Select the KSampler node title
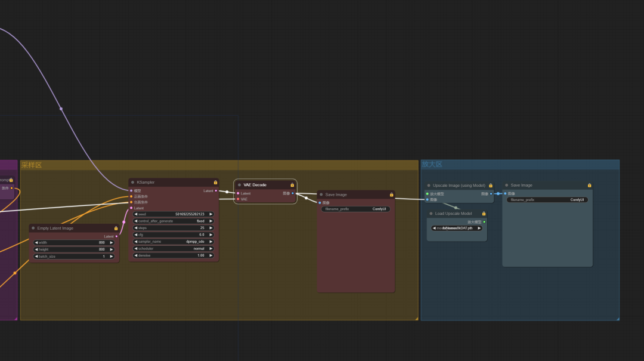644x361 pixels. click(x=146, y=182)
